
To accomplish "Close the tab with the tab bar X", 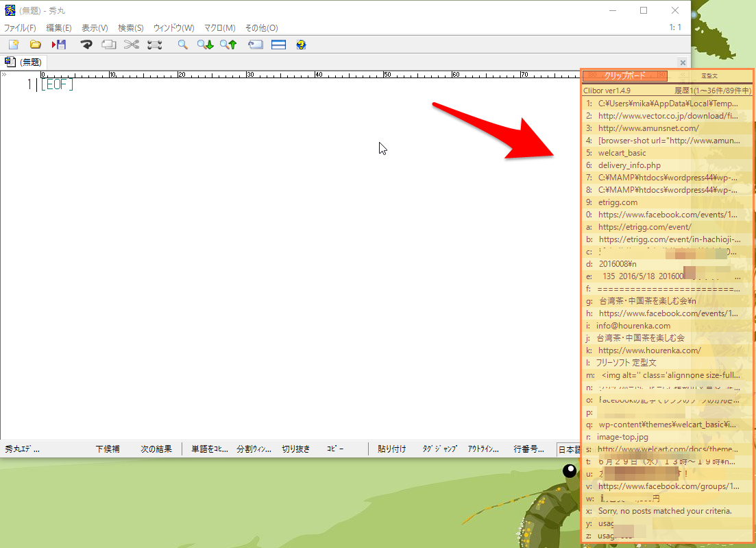I will point(683,62).
